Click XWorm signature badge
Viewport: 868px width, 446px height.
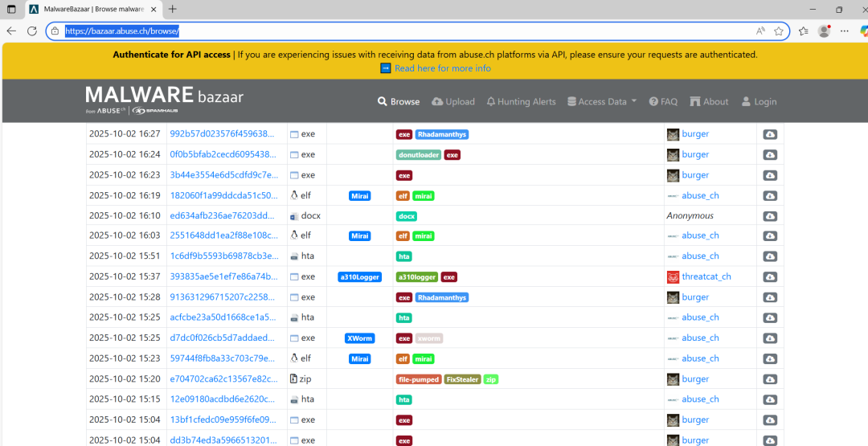pyautogui.click(x=360, y=338)
